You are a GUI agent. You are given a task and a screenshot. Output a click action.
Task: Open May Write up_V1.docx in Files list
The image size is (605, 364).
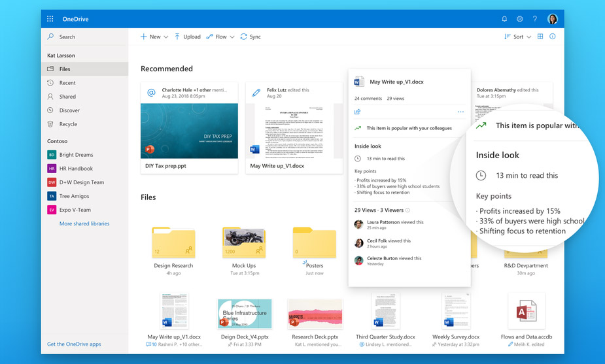pos(174,320)
